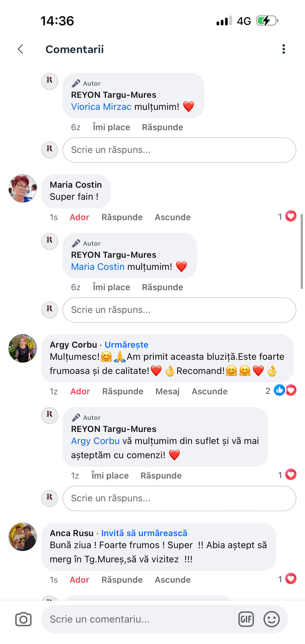
Task: Follow Argy Corbu via Urmărește link
Action: pyautogui.click(x=126, y=344)
